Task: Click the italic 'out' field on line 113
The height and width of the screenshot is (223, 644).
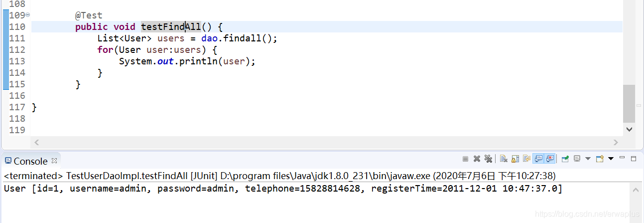Action: click(165, 61)
